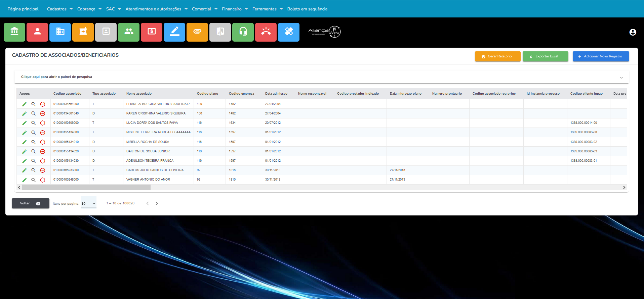
Task: Open the blue bandage icon
Action: pos(289,32)
